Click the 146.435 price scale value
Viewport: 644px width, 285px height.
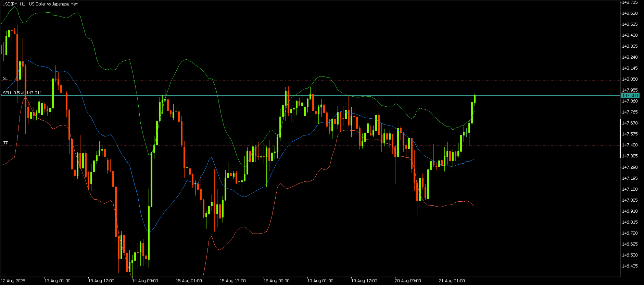(630, 266)
